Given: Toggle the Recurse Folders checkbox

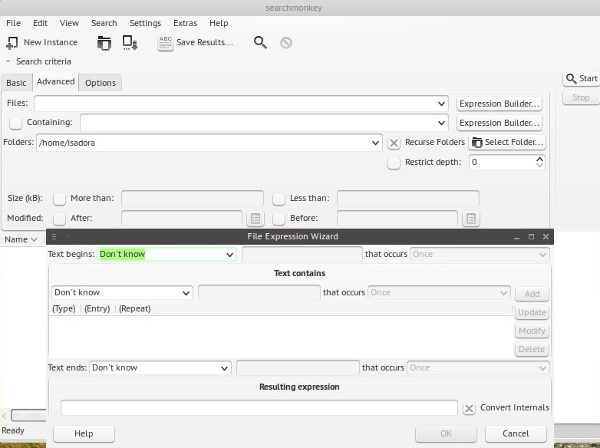Looking at the screenshot, I should click(394, 143).
